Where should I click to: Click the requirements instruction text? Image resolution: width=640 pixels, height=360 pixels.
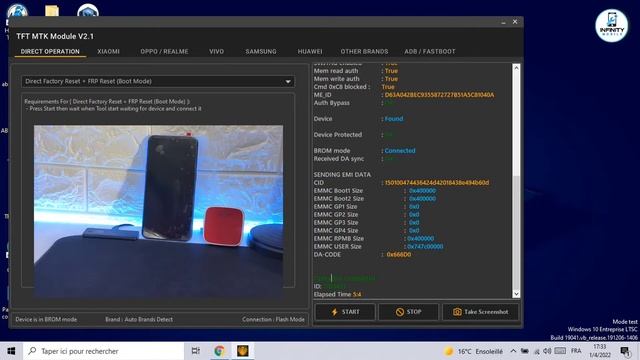[x=113, y=105]
